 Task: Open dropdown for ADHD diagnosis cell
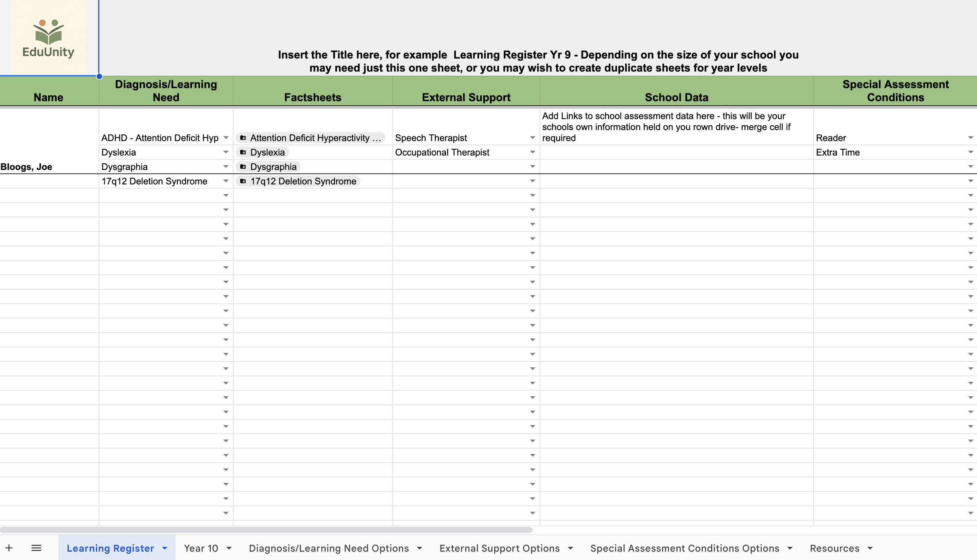226,138
